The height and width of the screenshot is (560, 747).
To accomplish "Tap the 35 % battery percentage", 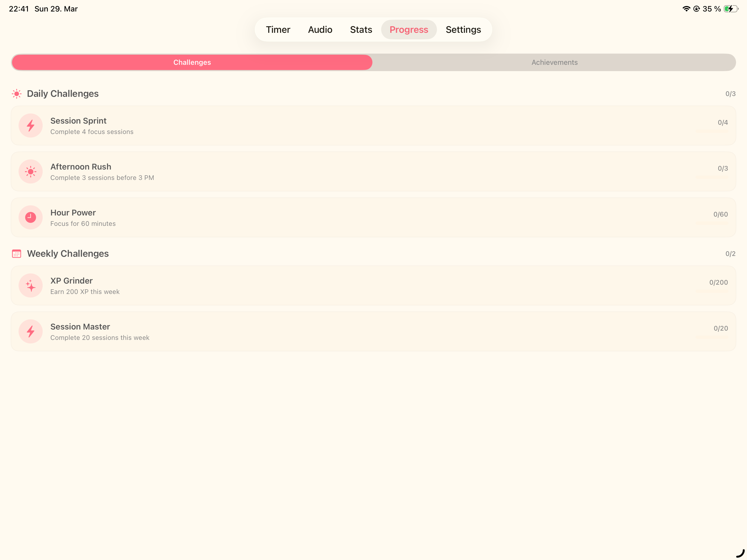I will click(711, 9).
